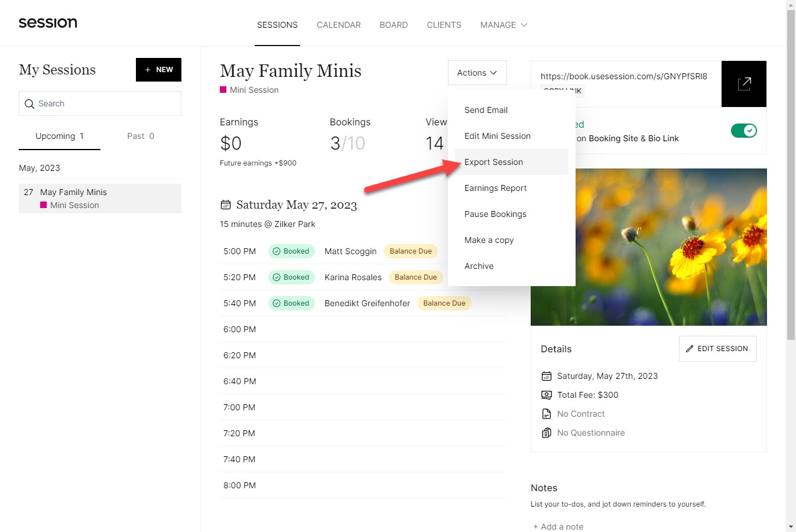The image size is (796, 532).
Task: Switch to the Sessions tab
Action: (277, 25)
